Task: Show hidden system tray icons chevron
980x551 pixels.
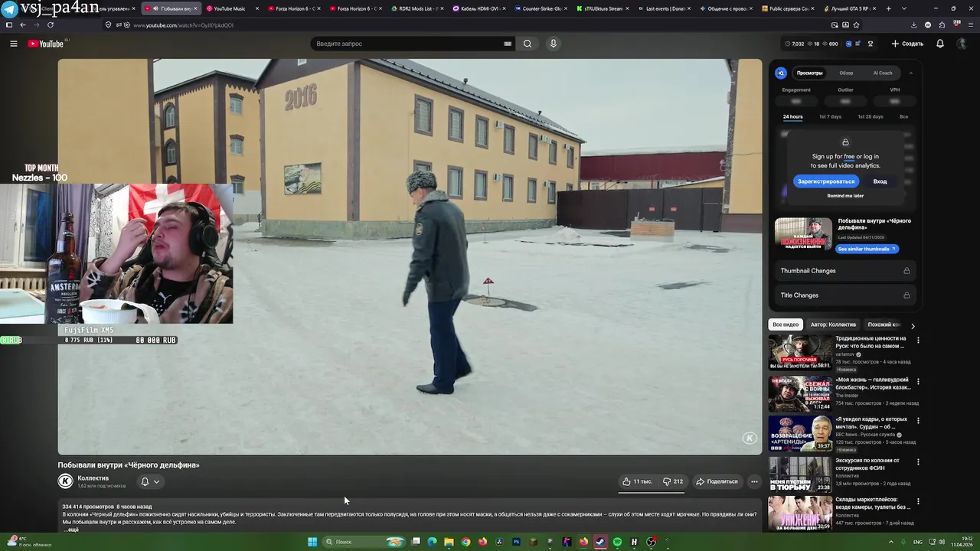Action: point(890,542)
